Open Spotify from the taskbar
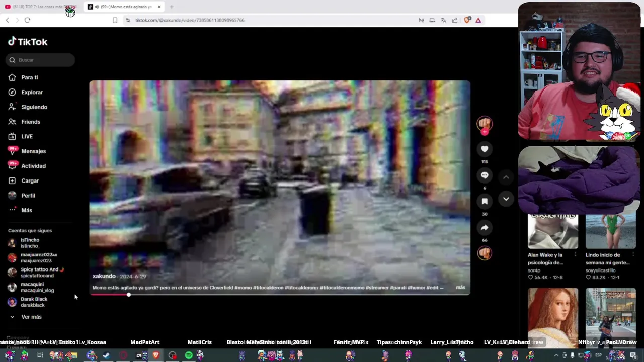644x362 pixels. tap(189, 355)
